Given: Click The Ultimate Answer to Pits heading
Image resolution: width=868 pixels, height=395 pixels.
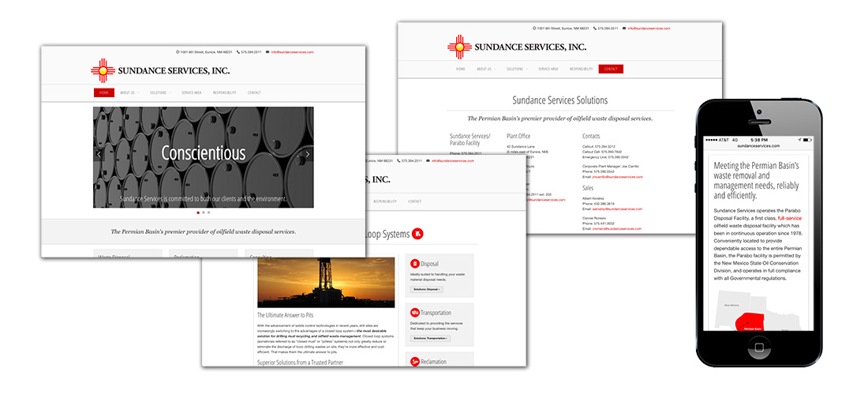Looking at the screenshot, I should [286, 315].
